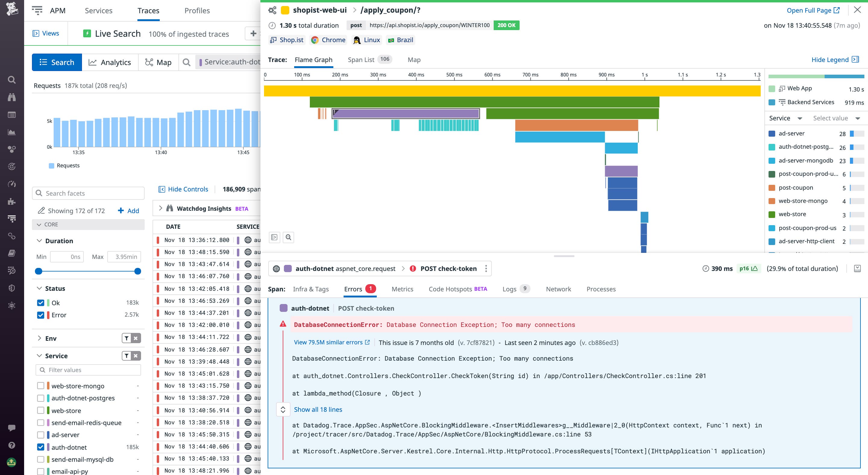Zoom out the flame graph with the magnifier icon
Screen dimensions: 868x475
(288, 237)
